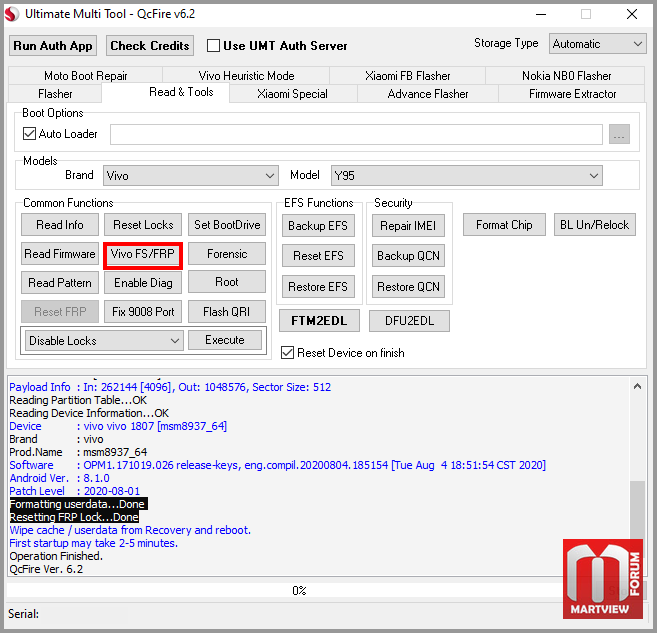This screenshot has width=657, height=633.
Task: Open Xiaomi Special tab
Action: 292,93
